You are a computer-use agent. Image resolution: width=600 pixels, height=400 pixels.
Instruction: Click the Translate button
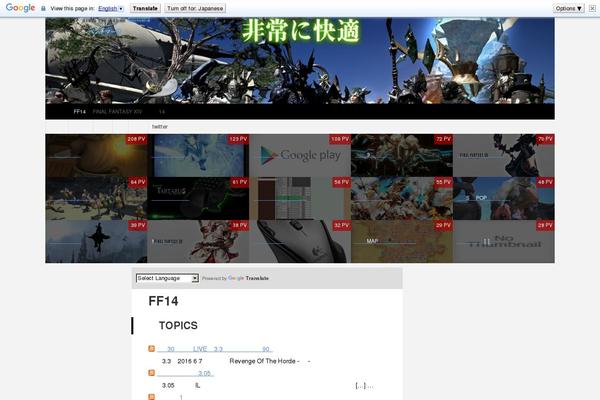point(145,8)
